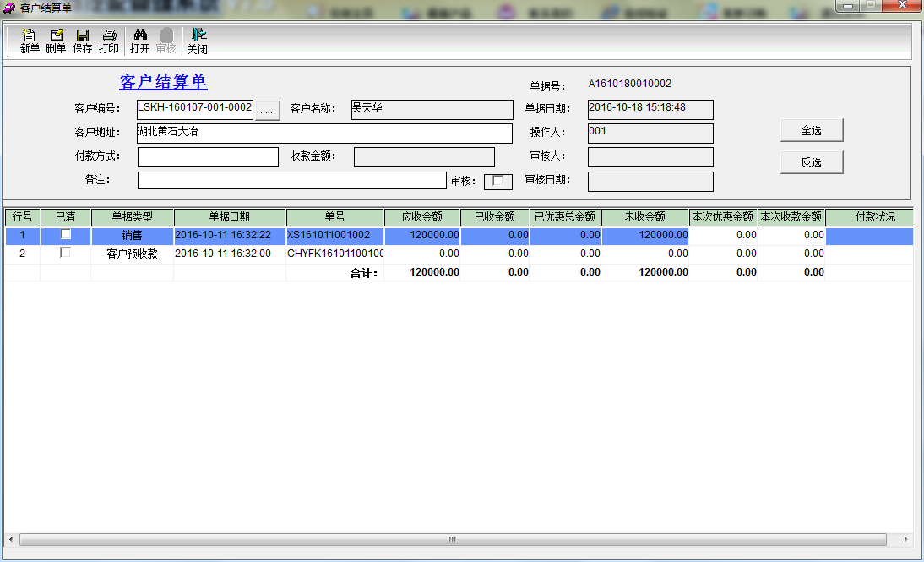
Task: Click the 单据日期 field
Action: point(650,109)
